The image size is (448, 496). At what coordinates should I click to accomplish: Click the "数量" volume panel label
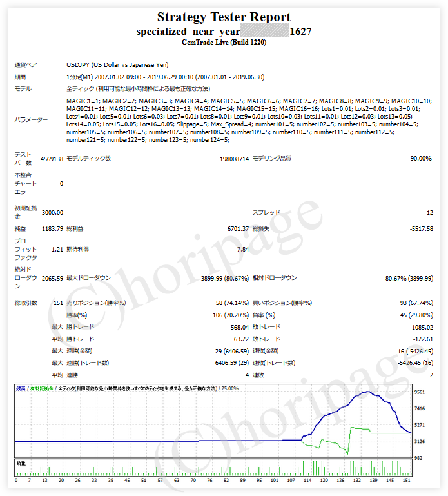click(21, 463)
